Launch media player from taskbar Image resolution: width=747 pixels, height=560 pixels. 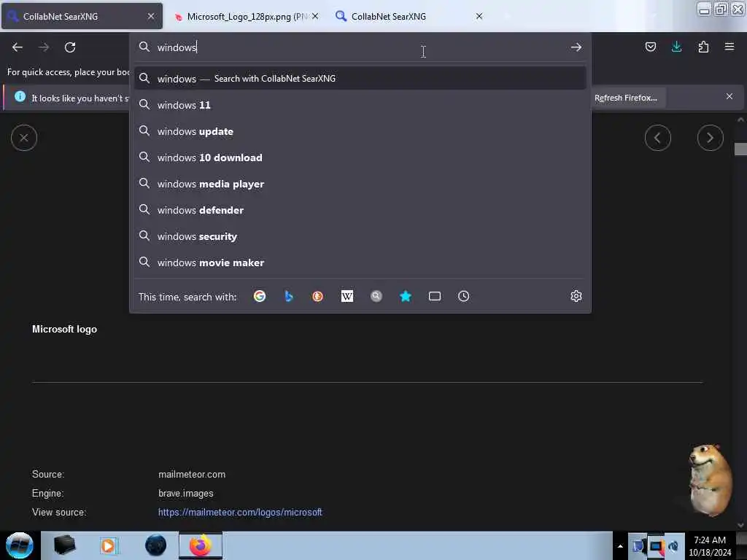108,545
